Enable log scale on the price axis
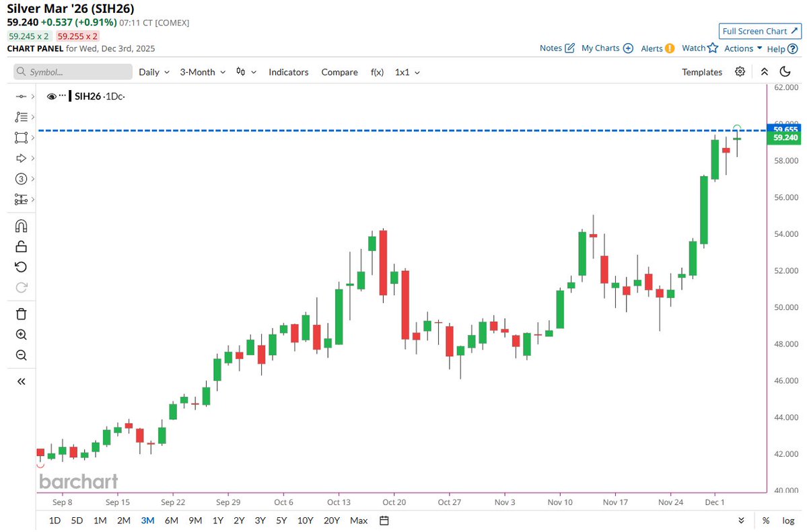Image resolution: width=807 pixels, height=532 pixels. pos(787,520)
